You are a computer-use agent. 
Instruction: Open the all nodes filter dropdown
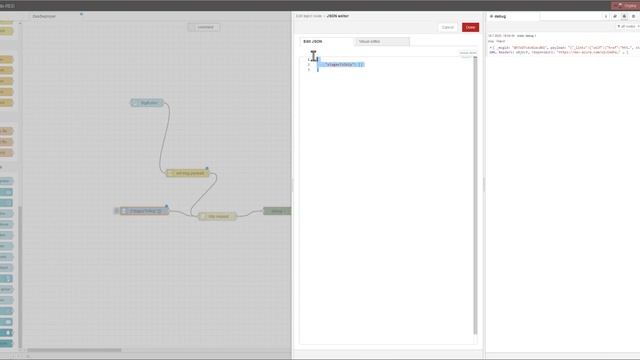click(x=628, y=27)
